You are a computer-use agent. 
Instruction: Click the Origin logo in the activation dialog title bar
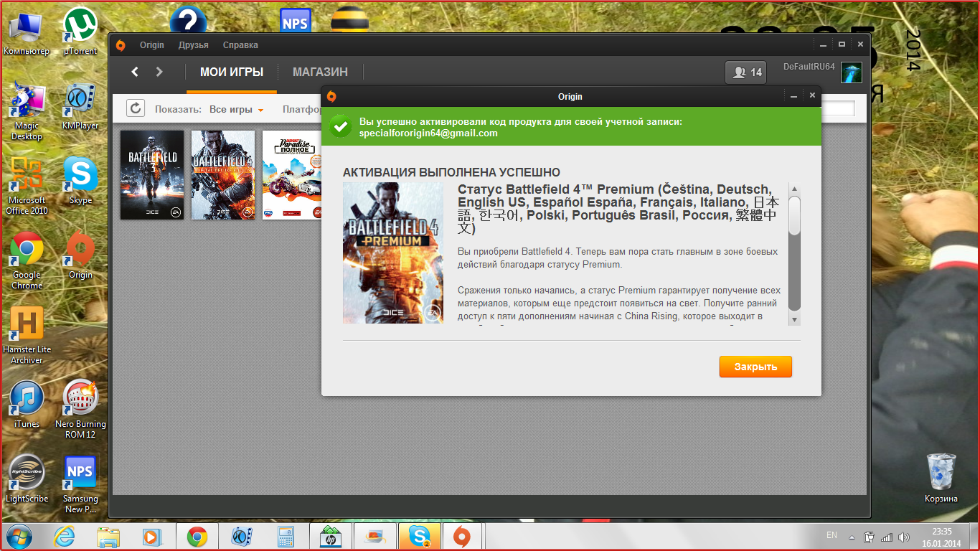331,96
